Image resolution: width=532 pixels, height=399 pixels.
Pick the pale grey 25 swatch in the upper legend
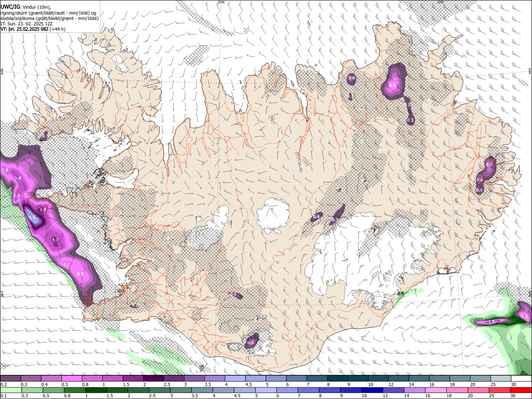coord(501,378)
